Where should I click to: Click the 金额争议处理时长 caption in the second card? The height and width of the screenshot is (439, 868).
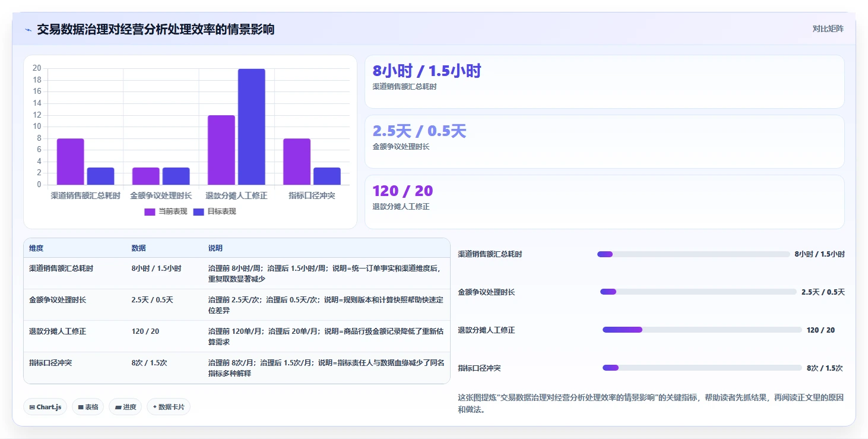pyautogui.click(x=401, y=147)
